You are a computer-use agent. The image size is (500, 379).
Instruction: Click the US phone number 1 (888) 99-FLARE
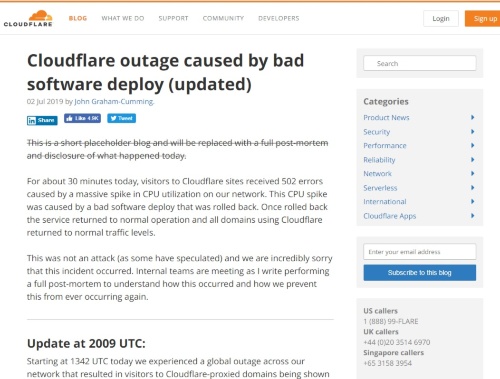391,321
